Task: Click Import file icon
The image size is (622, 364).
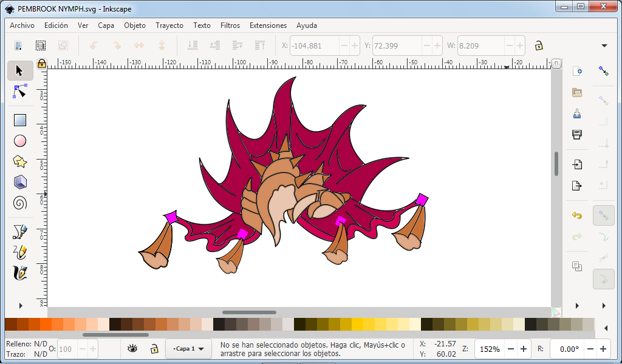Action: [577, 164]
